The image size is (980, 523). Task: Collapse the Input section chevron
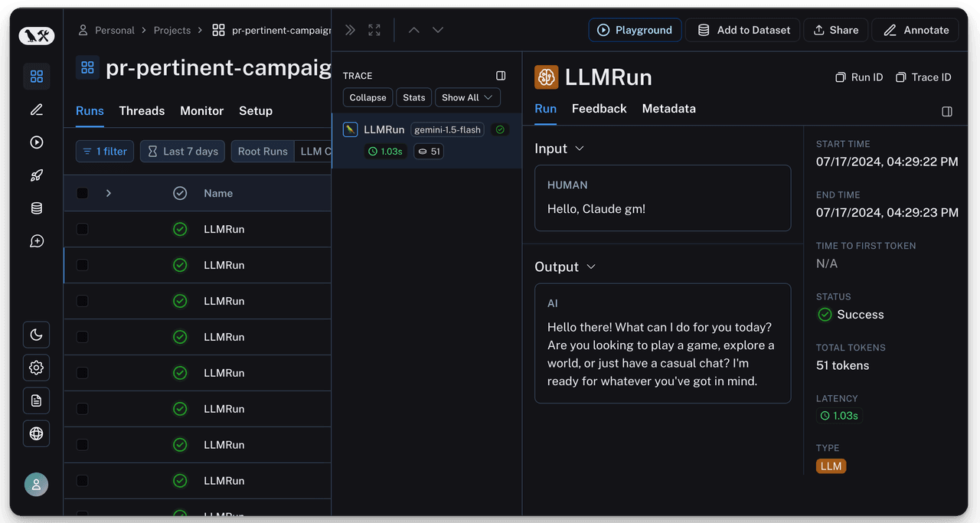point(580,149)
